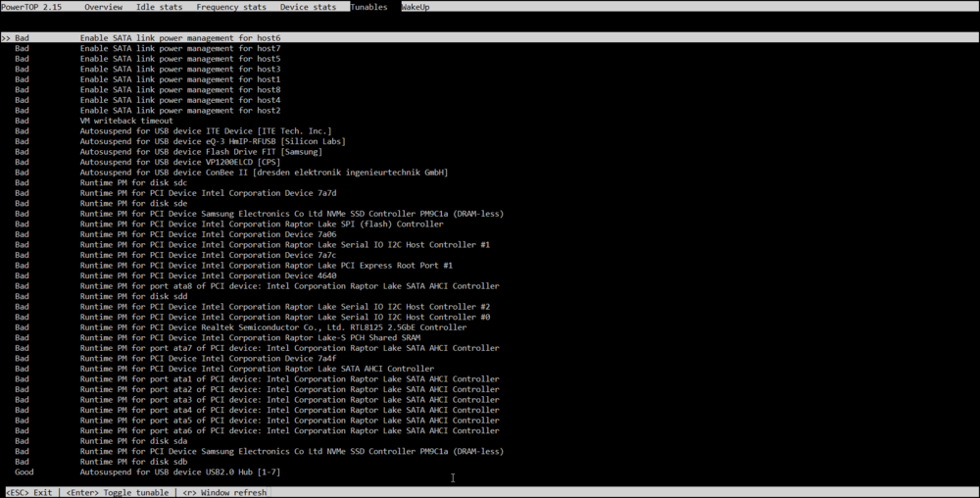Click the ESC Exit hint
This screenshot has height=498, width=980.
point(29,492)
